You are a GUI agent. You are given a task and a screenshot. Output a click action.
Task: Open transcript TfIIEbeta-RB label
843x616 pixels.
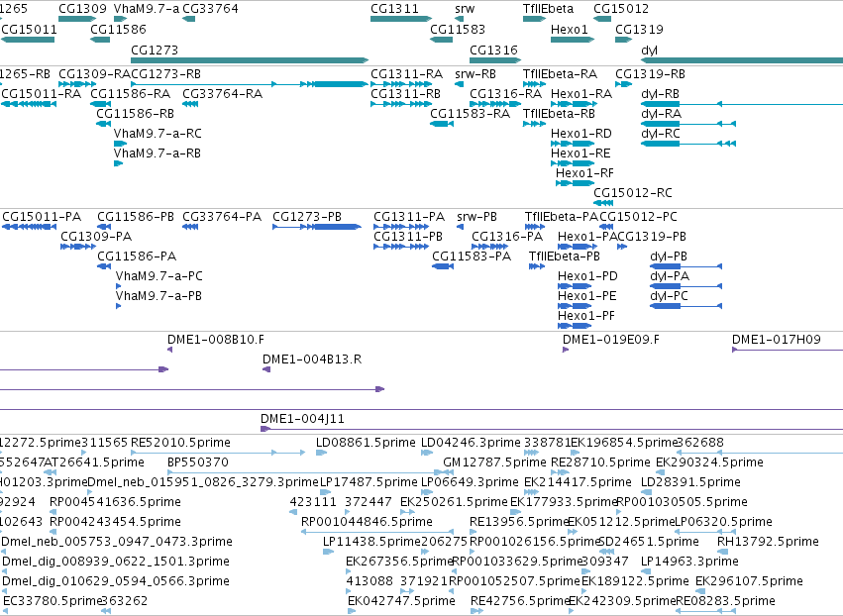pos(559,114)
